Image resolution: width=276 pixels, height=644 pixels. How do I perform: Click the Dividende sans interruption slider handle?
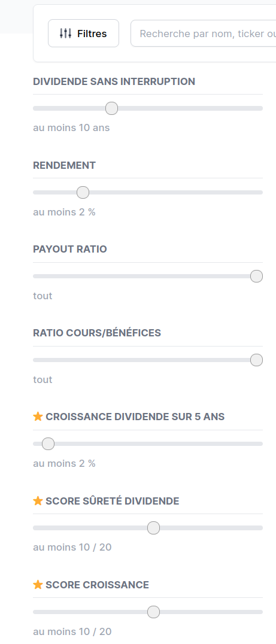point(112,108)
